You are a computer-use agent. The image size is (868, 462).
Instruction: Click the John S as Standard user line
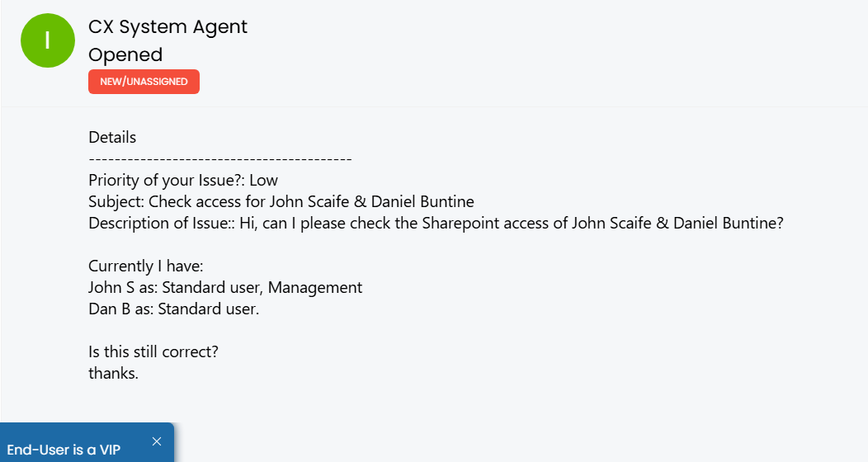pos(225,288)
